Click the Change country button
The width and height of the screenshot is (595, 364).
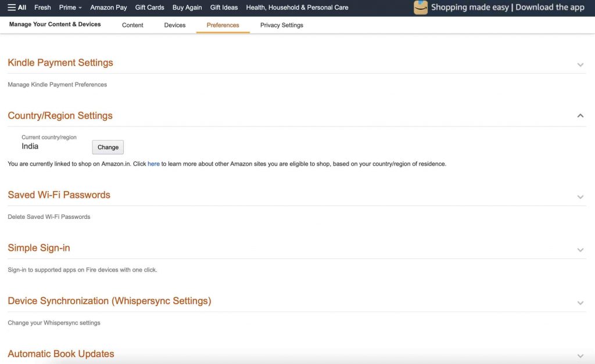coord(107,147)
